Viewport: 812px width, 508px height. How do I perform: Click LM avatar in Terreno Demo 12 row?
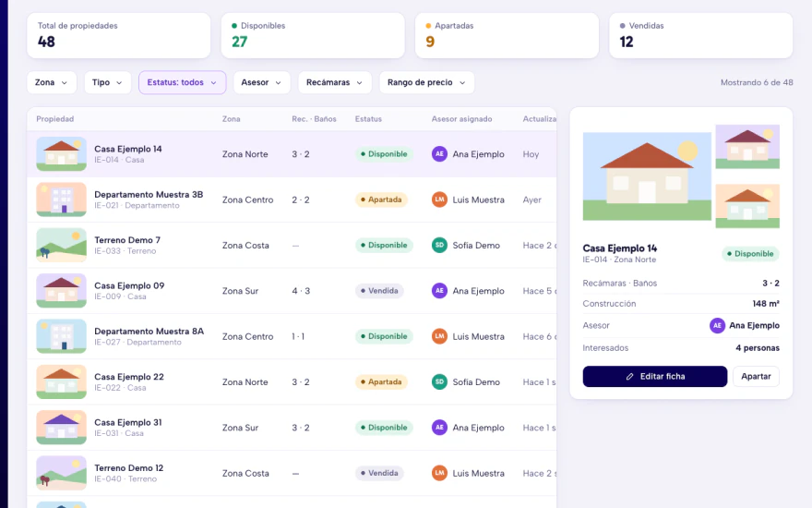pos(439,473)
